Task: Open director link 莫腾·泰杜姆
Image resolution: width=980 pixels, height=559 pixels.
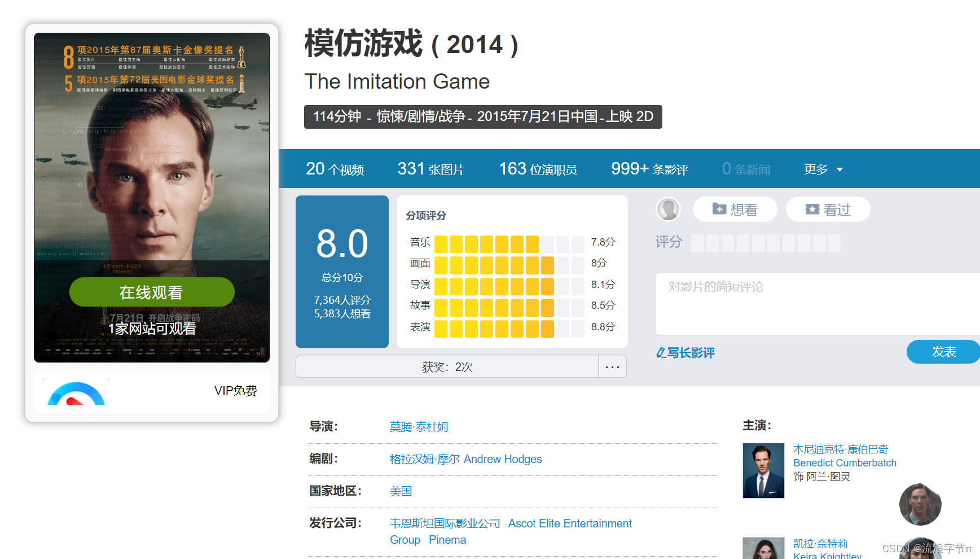Action: [x=419, y=427]
